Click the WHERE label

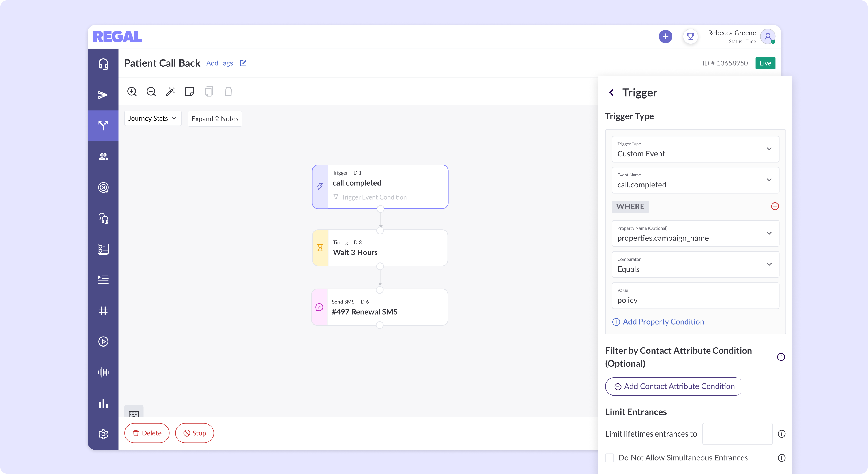coord(630,206)
